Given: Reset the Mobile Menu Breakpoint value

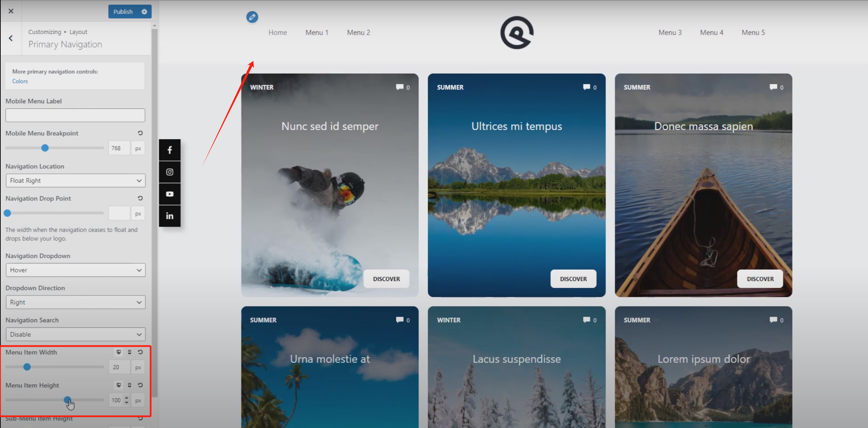Looking at the screenshot, I should point(140,133).
